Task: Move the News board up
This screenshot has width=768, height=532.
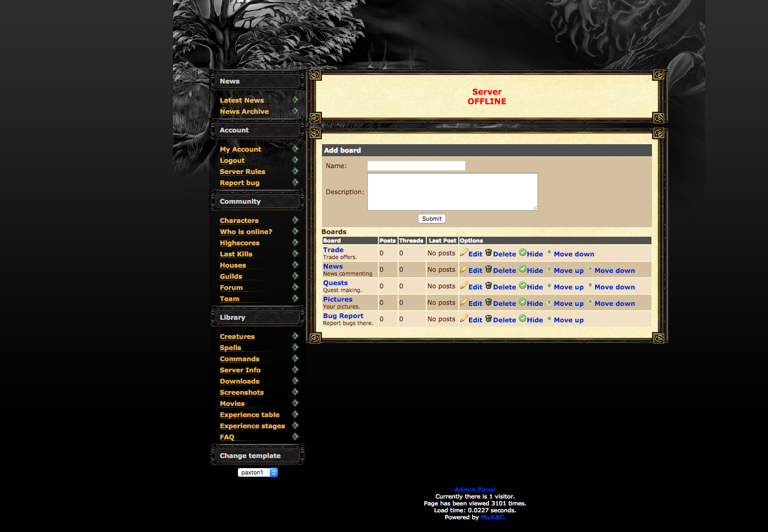Action: (568, 270)
